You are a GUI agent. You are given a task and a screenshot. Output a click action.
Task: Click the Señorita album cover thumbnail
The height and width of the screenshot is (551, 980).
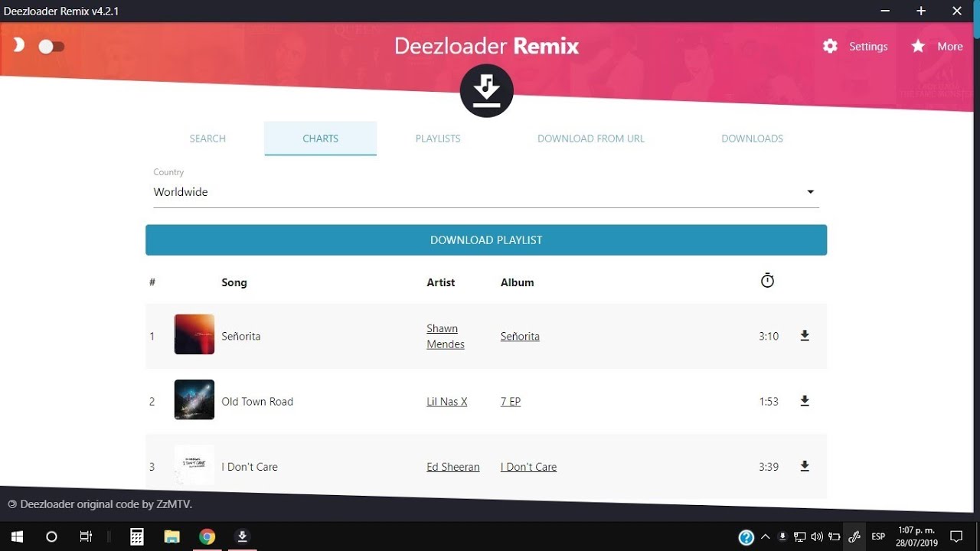click(x=194, y=334)
